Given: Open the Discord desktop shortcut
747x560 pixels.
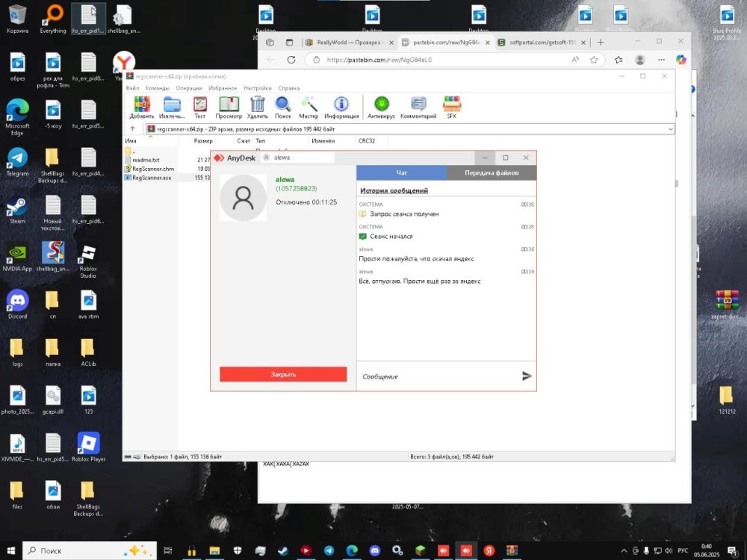Looking at the screenshot, I should pos(17,305).
